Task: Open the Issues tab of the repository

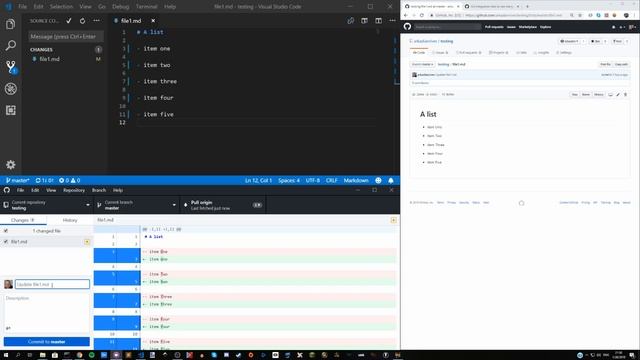Action: coord(440,53)
